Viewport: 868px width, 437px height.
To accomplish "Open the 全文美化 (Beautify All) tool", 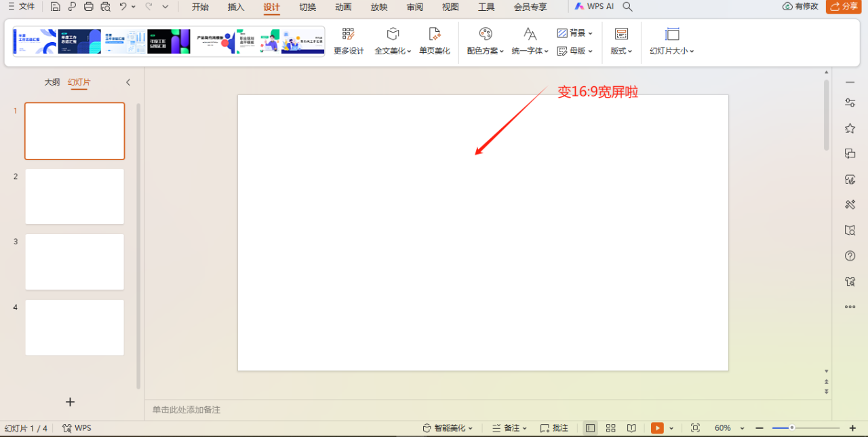I will click(390, 41).
